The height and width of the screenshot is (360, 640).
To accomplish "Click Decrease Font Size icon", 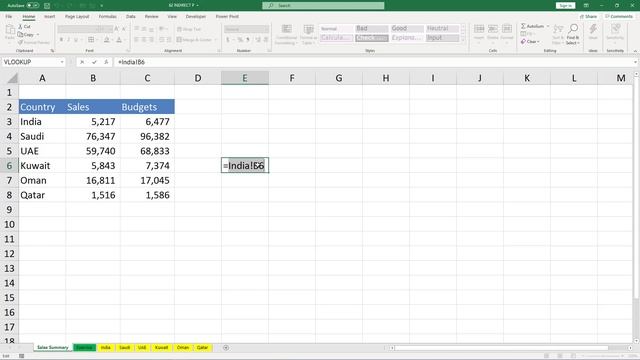I will tap(124, 29).
